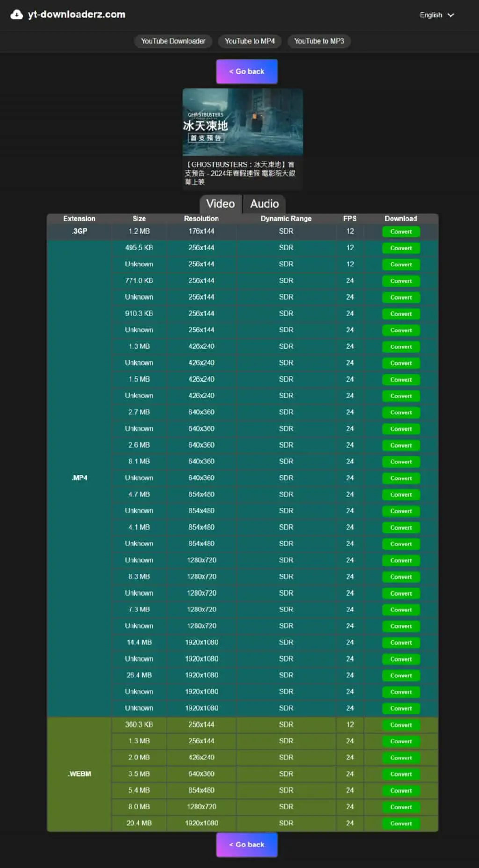Screen dimensions: 479x868
Task: Click the Size column header
Action: pos(139,219)
